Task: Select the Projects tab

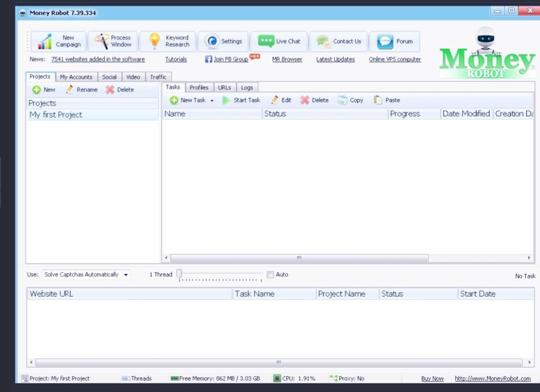Action: (40, 77)
